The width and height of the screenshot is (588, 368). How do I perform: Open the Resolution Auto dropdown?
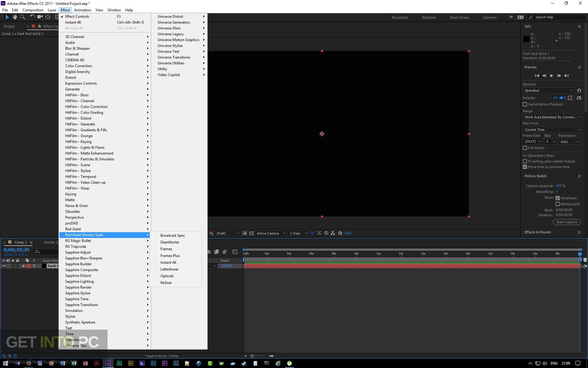pos(570,142)
